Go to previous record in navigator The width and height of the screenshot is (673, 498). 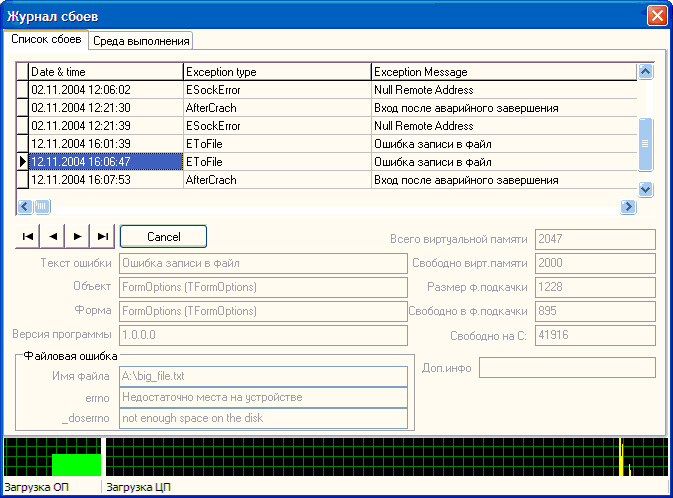click(x=53, y=236)
